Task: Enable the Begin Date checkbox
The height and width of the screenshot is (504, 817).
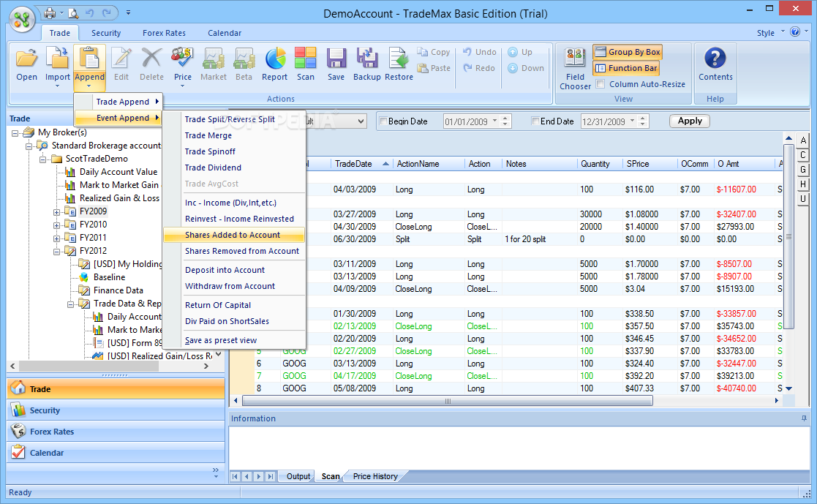Action: pos(383,121)
